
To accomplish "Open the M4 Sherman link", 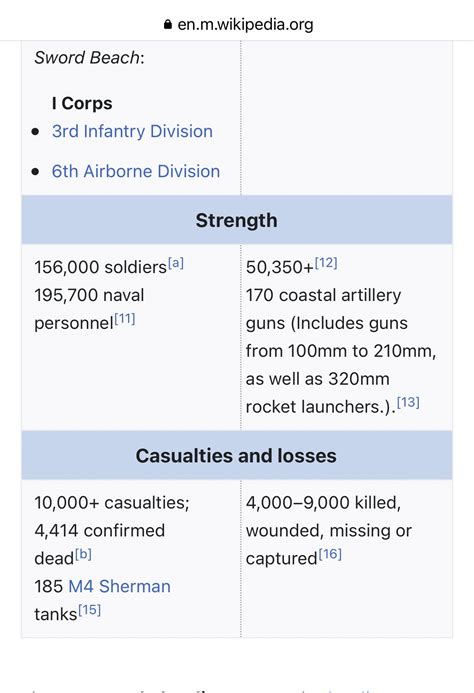I will point(119,586).
